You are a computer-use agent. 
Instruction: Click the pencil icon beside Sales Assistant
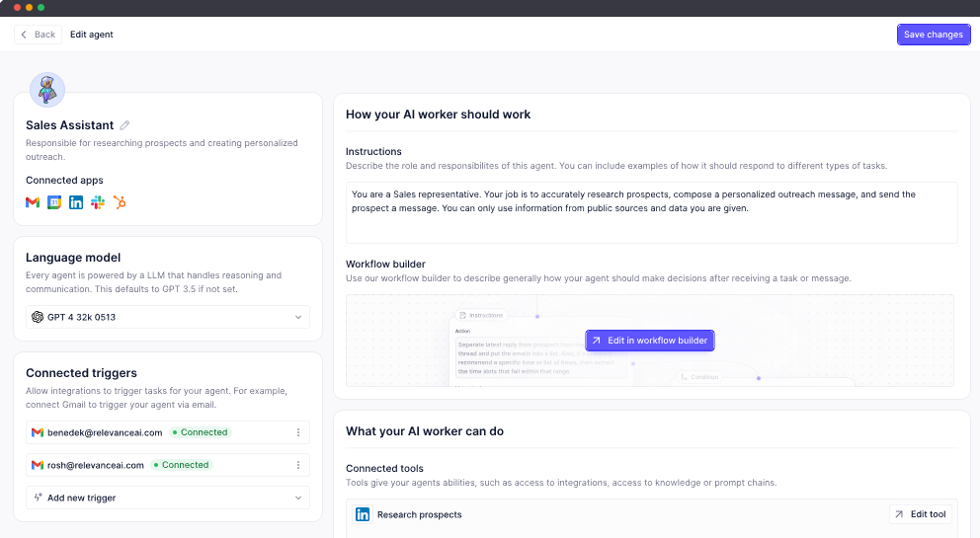pos(124,125)
